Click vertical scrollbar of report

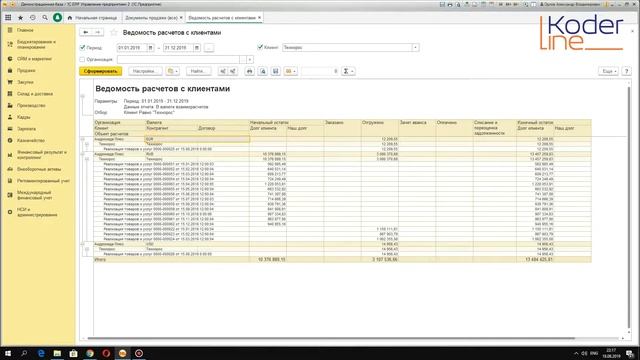coord(629,207)
